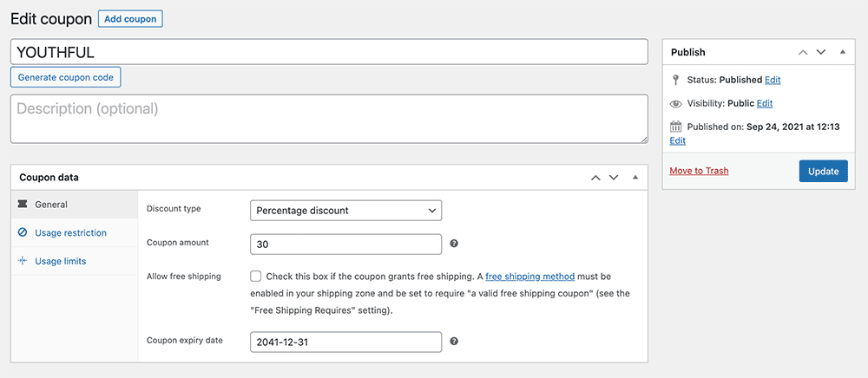Move the Coupon data panel down
868x378 pixels.
pos(614,178)
